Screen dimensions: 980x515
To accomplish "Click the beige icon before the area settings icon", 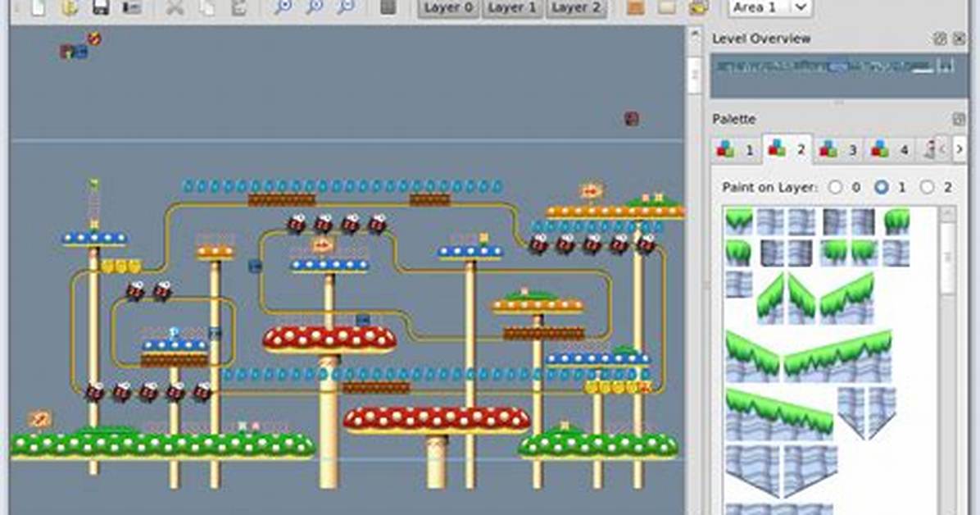I will [667, 7].
